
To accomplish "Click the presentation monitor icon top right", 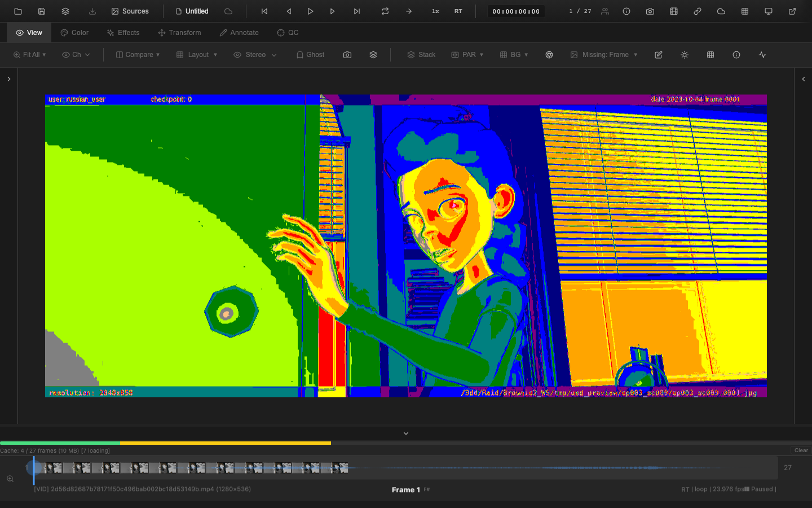I will point(769,11).
